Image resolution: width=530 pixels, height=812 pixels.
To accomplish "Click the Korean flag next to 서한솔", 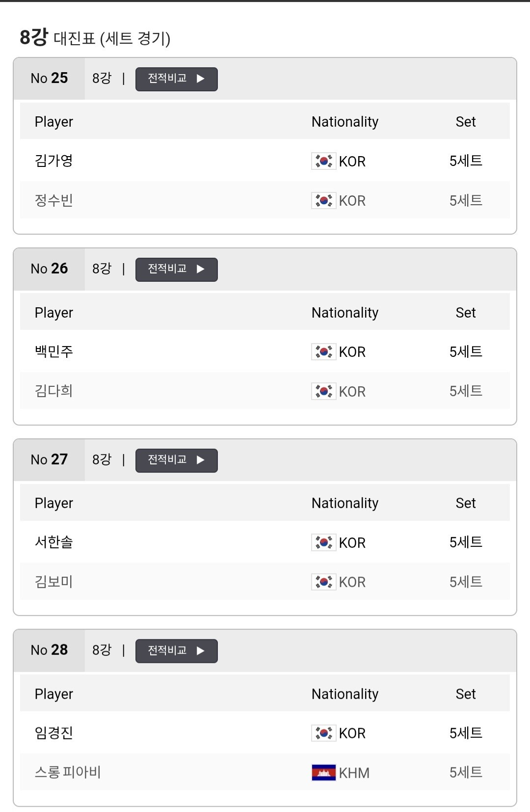I will [323, 542].
